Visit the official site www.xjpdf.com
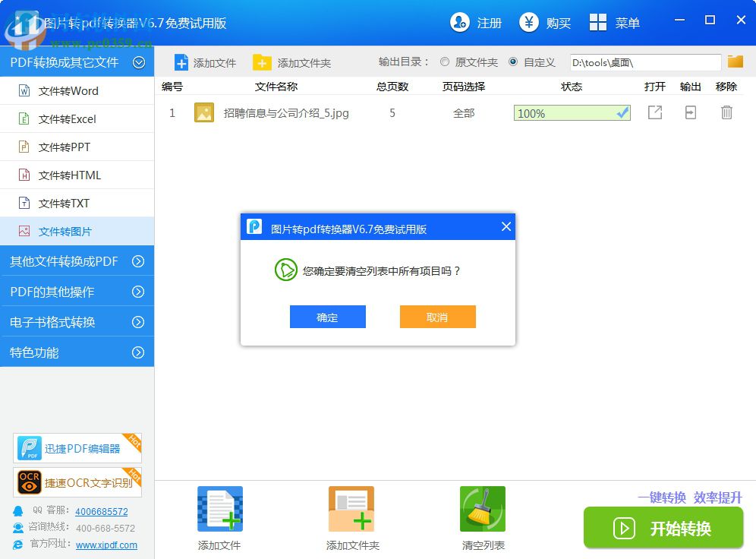 pyautogui.click(x=106, y=545)
